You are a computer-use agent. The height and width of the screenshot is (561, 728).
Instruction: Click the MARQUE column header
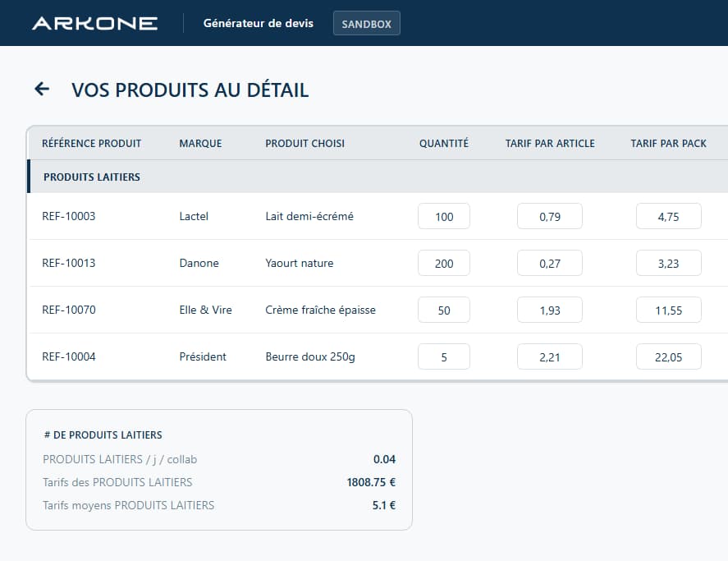pyautogui.click(x=200, y=143)
